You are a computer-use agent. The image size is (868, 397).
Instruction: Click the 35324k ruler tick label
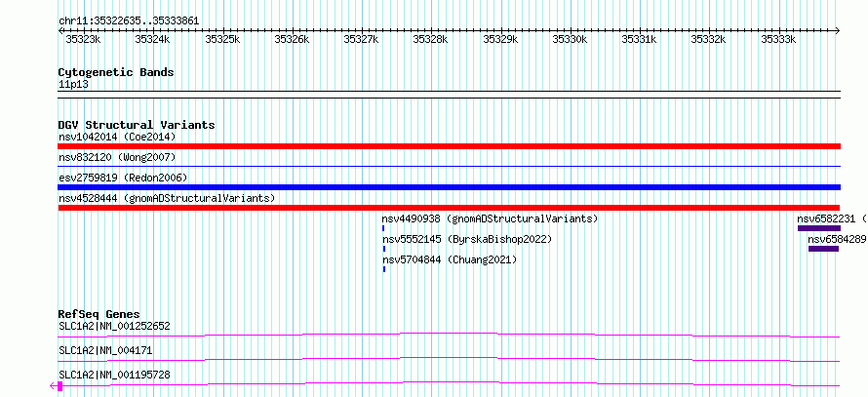pyautogui.click(x=152, y=39)
